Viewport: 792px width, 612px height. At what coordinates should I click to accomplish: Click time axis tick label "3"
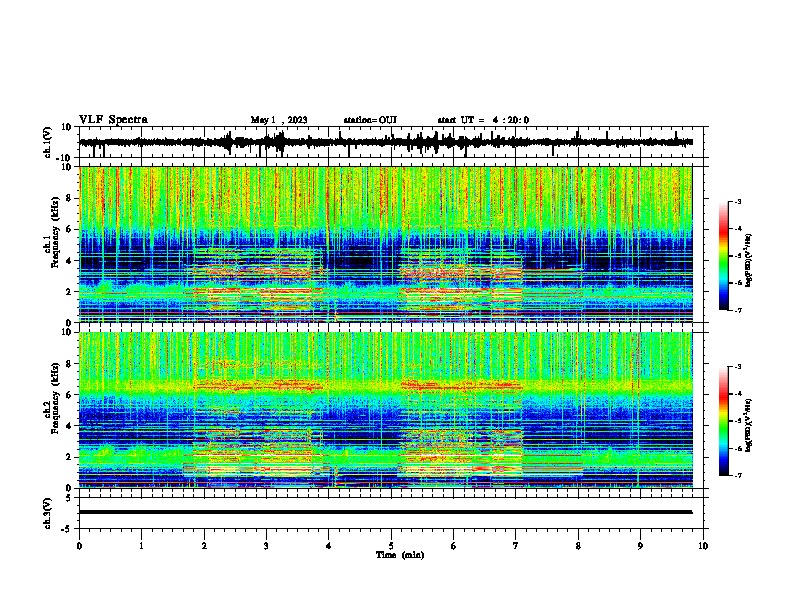pyautogui.click(x=266, y=545)
